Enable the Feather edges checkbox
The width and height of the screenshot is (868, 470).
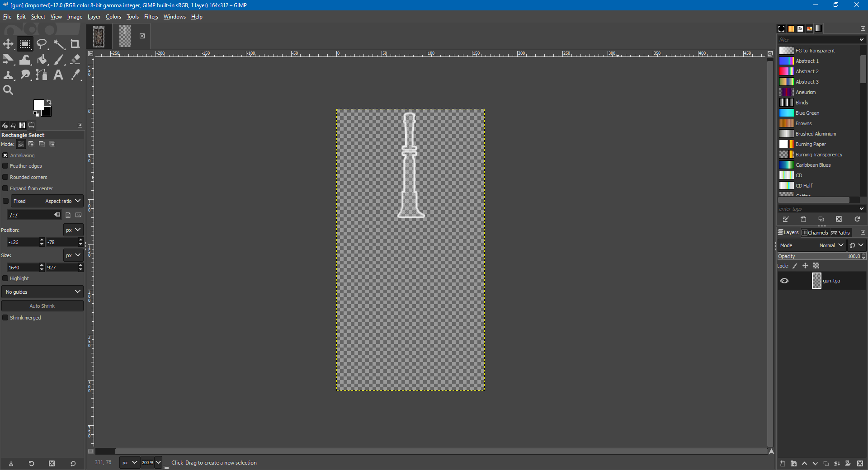pos(5,166)
